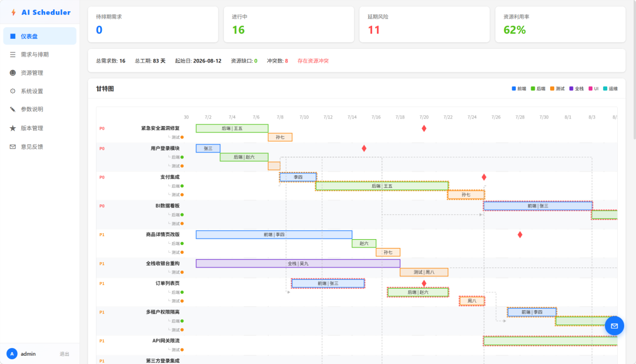Open the 延期风险 stat card

(x=424, y=24)
